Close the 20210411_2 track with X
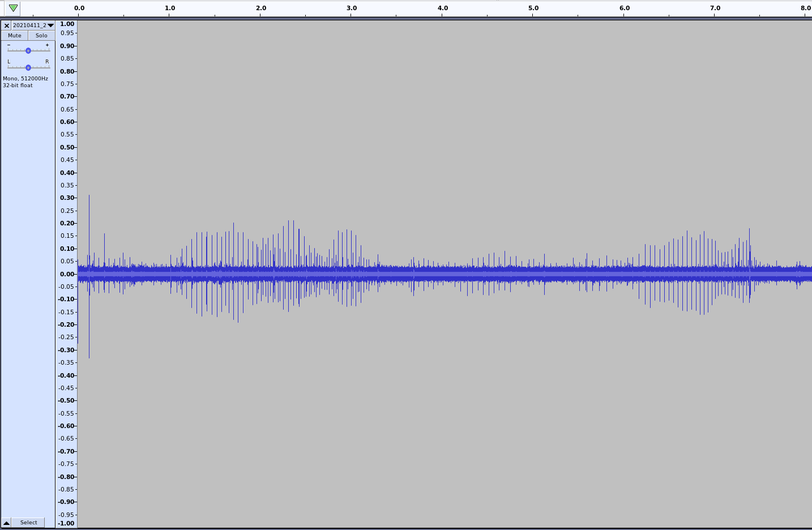 pyautogui.click(x=6, y=25)
